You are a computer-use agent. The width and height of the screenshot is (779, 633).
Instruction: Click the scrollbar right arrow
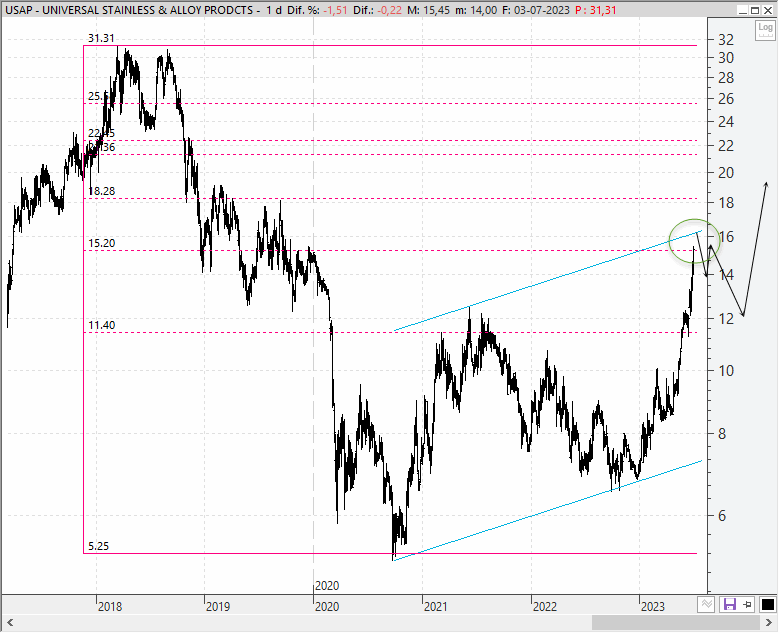coord(769,623)
